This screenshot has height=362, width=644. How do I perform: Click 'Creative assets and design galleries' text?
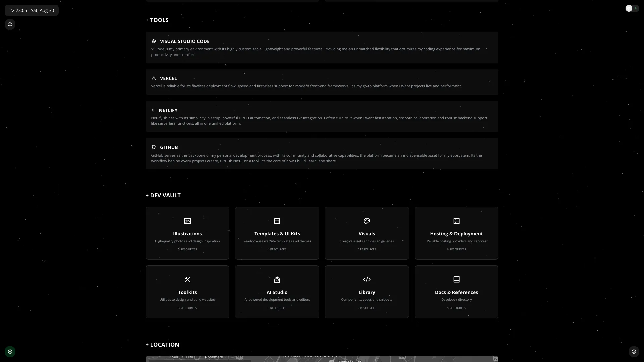(367, 241)
